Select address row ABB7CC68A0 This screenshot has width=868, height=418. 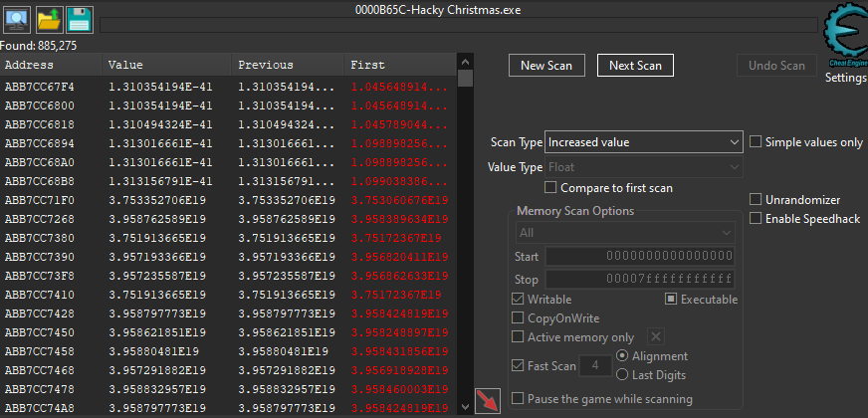(228, 163)
